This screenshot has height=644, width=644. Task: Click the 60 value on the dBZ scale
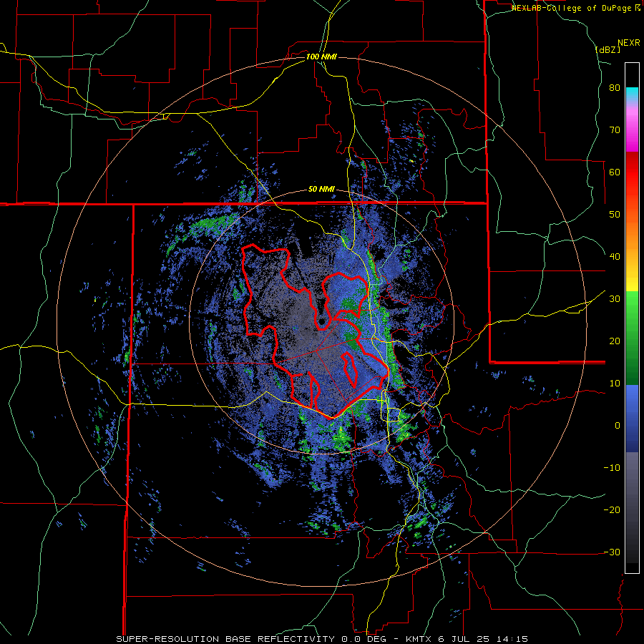615,172
